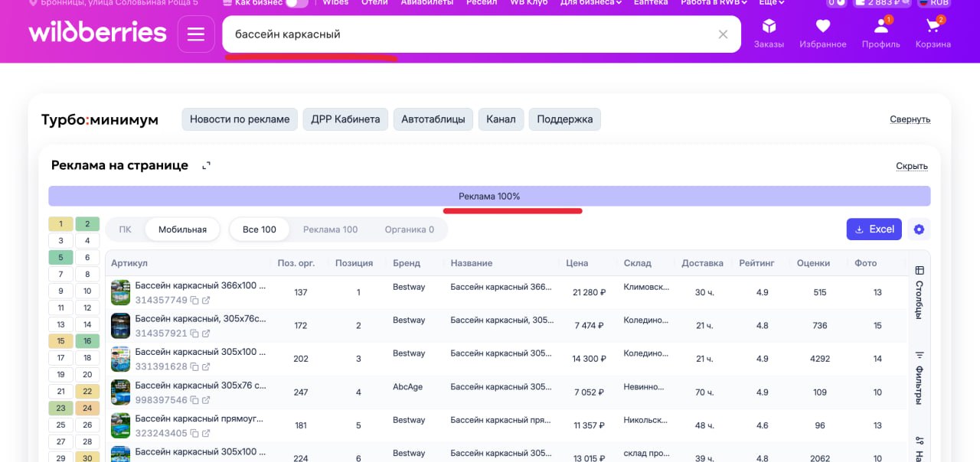Hide the ad section via Скрыть link
Viewport: 980px width, 462px height.
click(912, 166)
